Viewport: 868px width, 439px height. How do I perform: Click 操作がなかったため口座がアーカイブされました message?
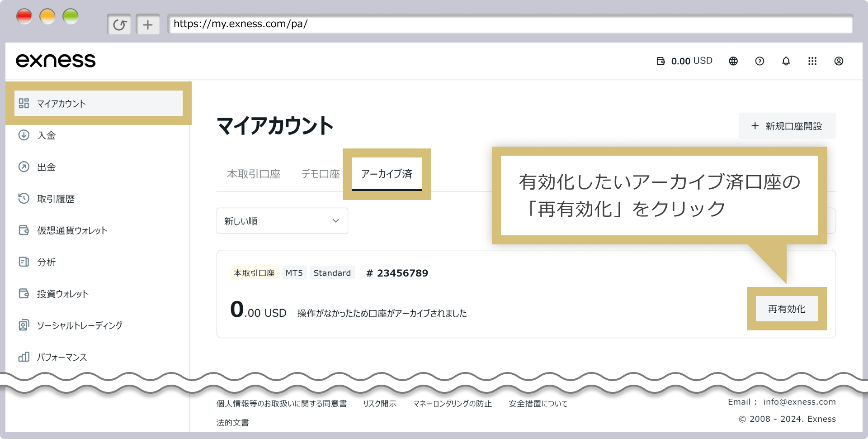(x=382, y=313)
